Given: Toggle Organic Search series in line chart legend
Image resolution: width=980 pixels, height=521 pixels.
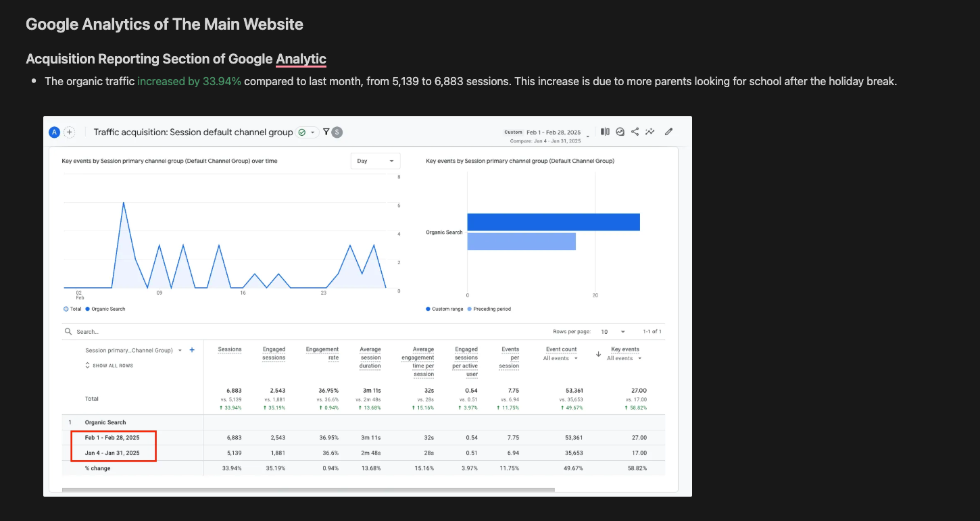Looking at the screenshot, I should click(x=105, y=309).
